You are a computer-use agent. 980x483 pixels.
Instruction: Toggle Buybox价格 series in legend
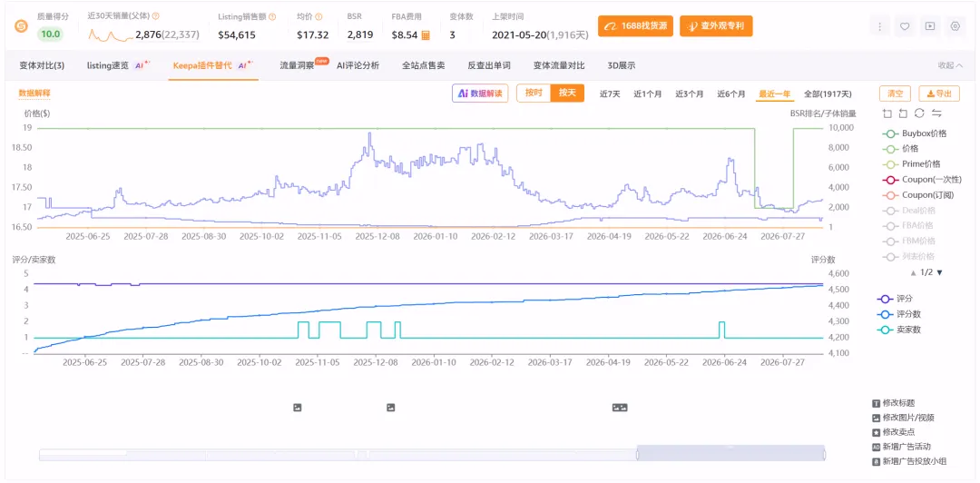point(915,133)
